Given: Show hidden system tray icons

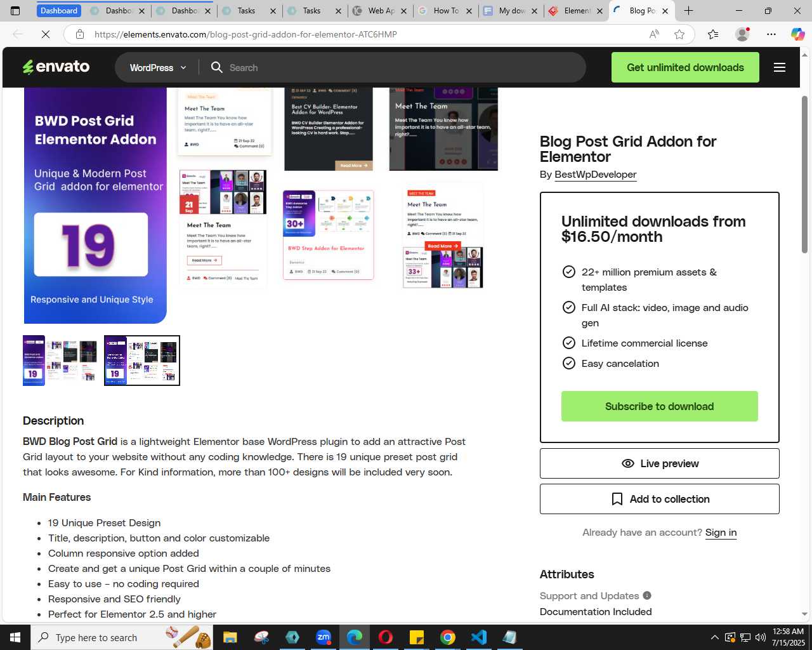Looking at the screenshot, I should click(x=715, y=637).
